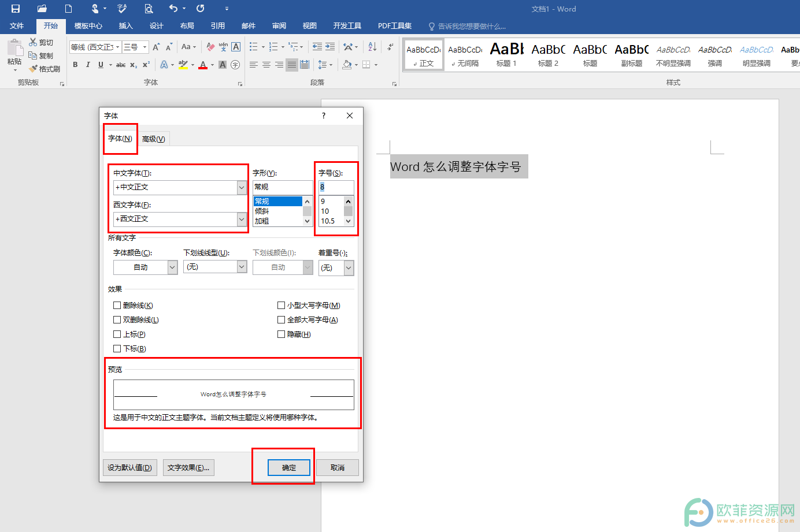Check the 小型大写字母 small caps checkbox
800x532 pixels.
[x=282, y=305]
